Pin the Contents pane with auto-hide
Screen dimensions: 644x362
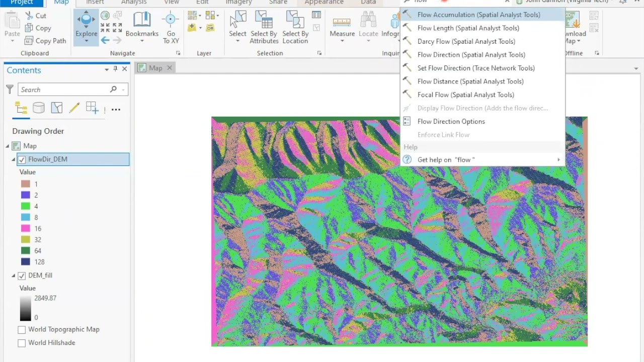pyautogui.click(x=115, y=69)
